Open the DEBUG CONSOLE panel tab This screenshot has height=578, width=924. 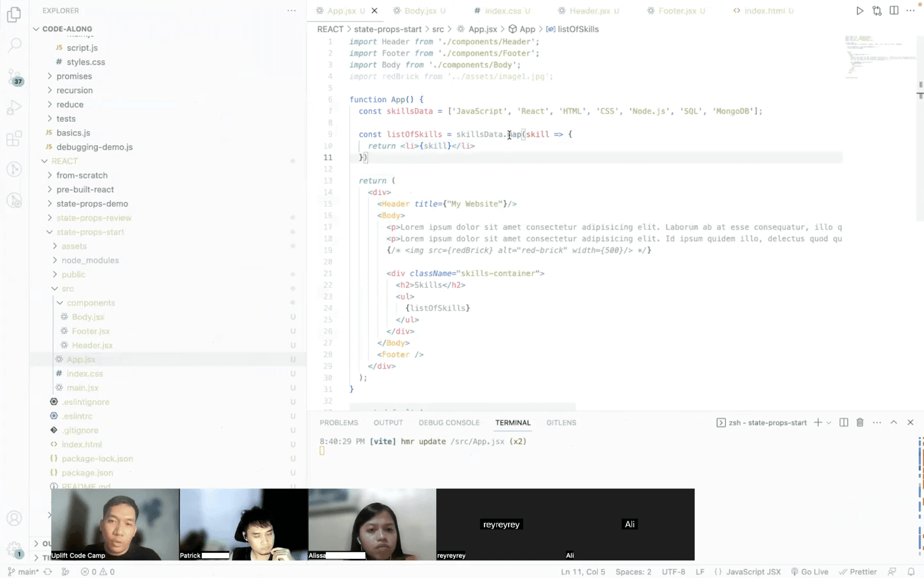pyautogui.click(x=449, y=422)
